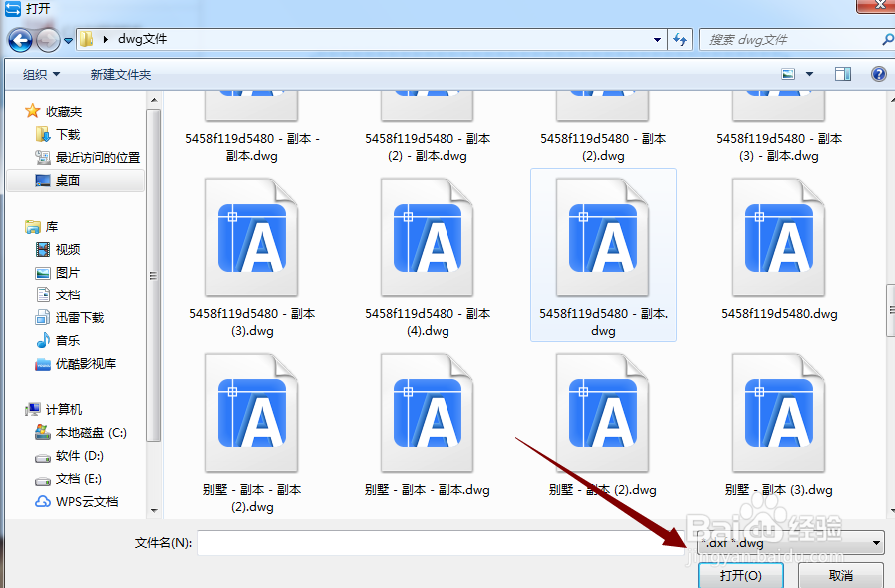
Task: Click the file list scrollbar up arrow
Action: [x=892, y=100]
